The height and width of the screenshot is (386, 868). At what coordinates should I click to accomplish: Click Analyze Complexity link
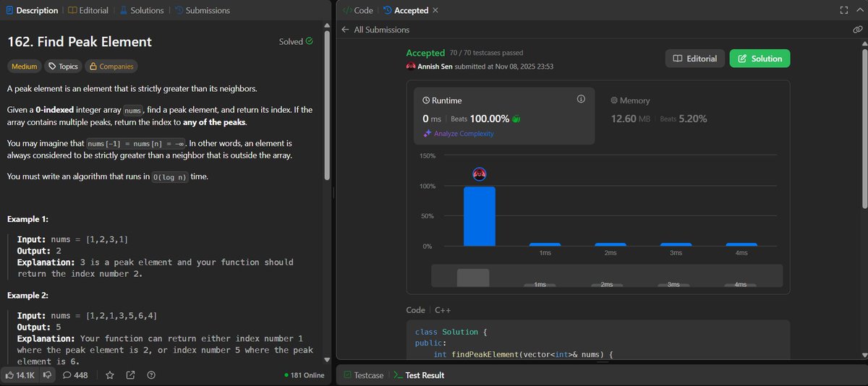(x=459, y=134)
